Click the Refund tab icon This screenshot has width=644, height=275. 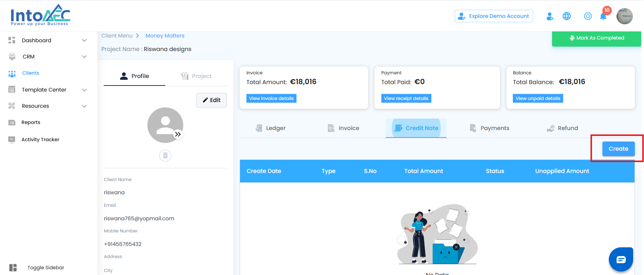[550, 128]
